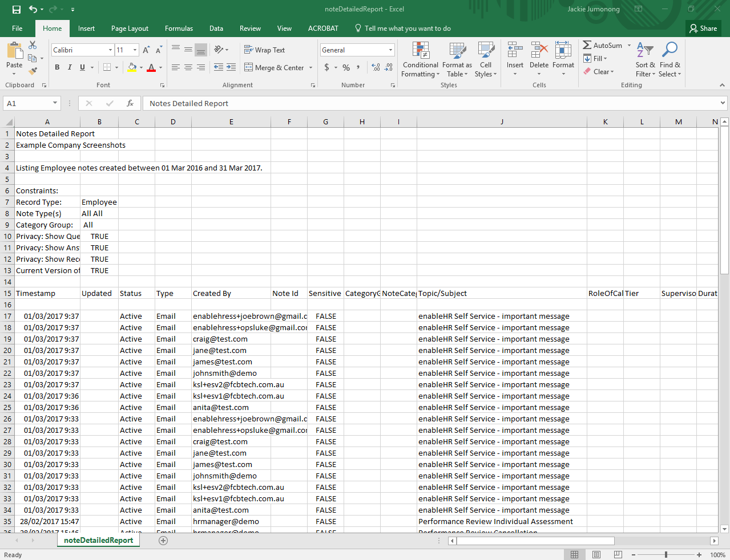Toggle Wrap Text
The height and width of the screenshot is (560, 730).
click(x=264, y=50)
